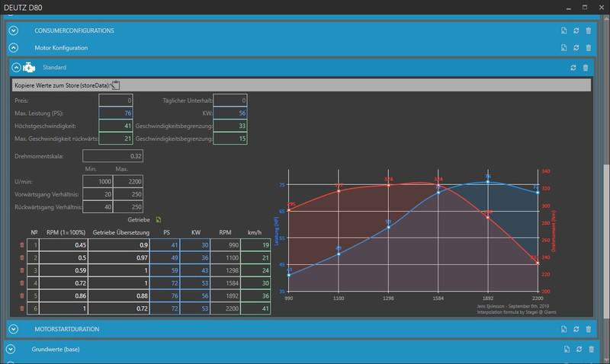Collapse the Standard configuration panel
This screenshot has width=610, height=364.
[15, 68]
